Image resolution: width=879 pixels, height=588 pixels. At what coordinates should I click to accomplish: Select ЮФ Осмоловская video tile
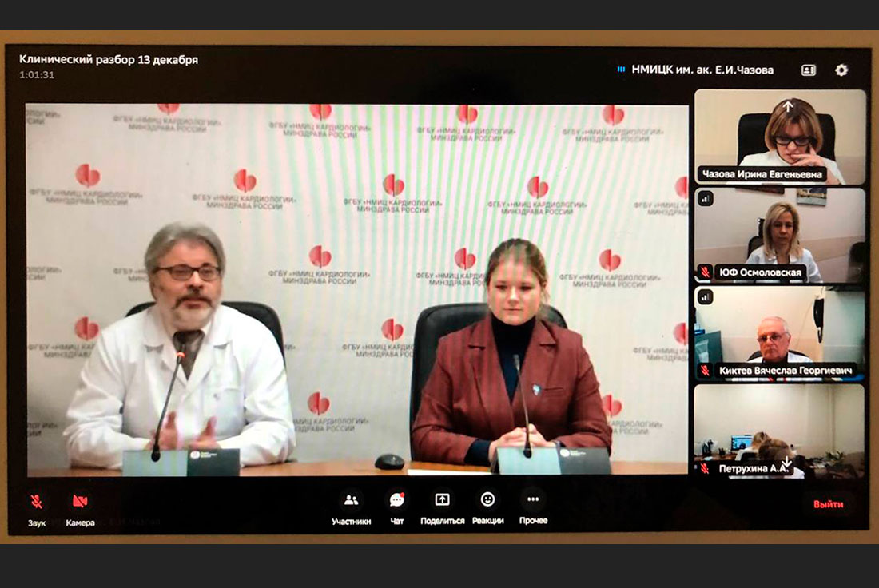(780, 235)
